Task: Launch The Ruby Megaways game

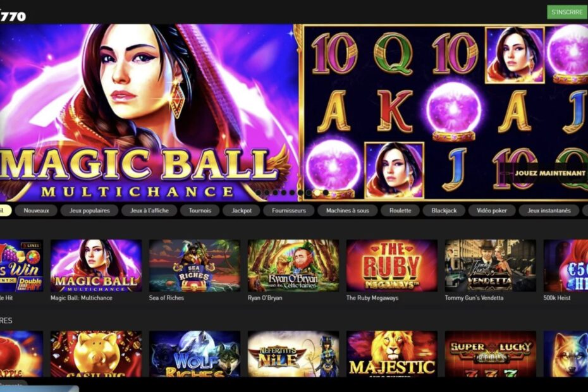Action: point(392,266)
